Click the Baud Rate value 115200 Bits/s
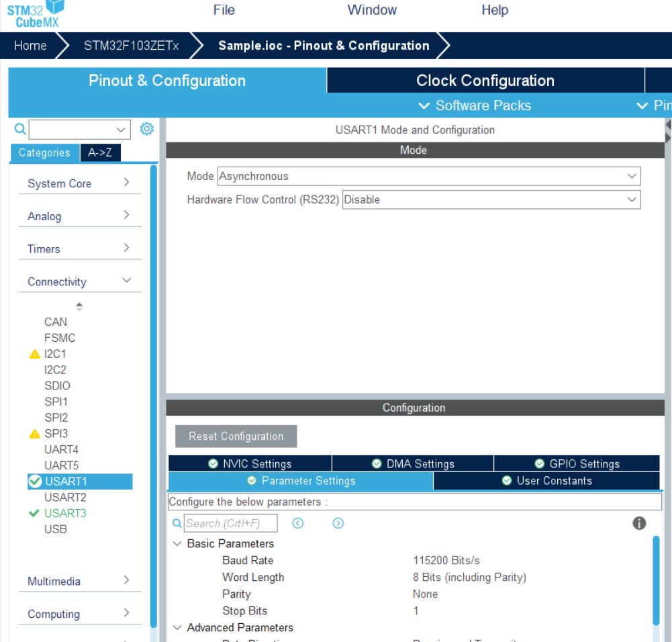This screenshot has width=672, height=642. point(446,561)
